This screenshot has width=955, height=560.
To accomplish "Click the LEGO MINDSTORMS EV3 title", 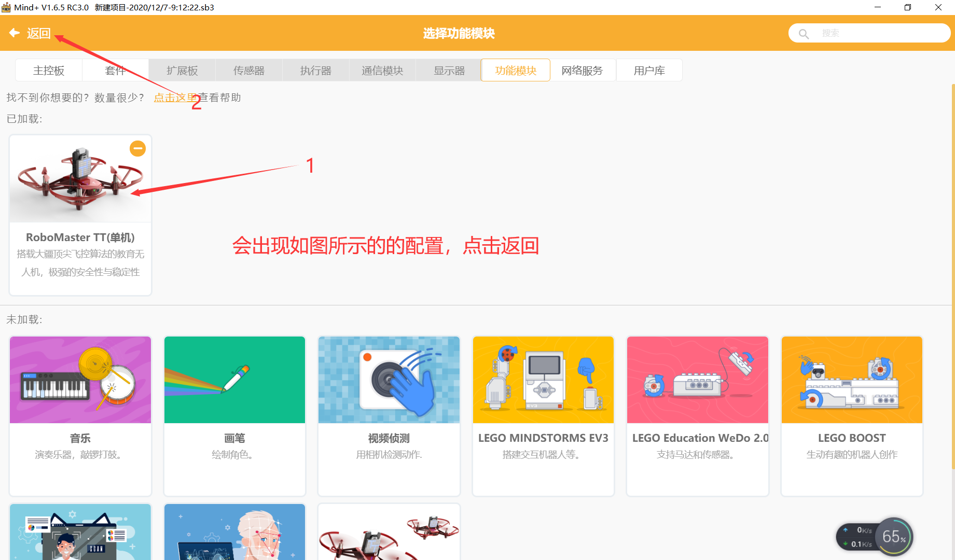I will (543, 438).
